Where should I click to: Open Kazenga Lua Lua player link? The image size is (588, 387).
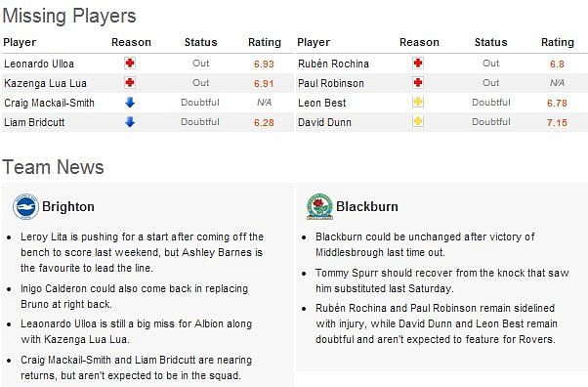tap(45, 83)
